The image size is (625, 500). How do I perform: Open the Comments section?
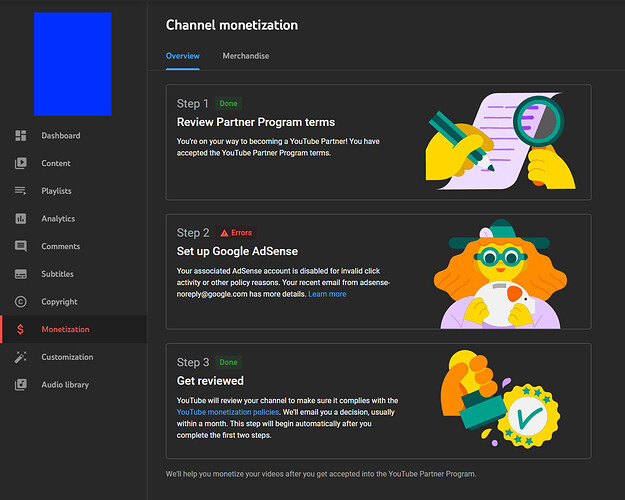click(74, 246)
